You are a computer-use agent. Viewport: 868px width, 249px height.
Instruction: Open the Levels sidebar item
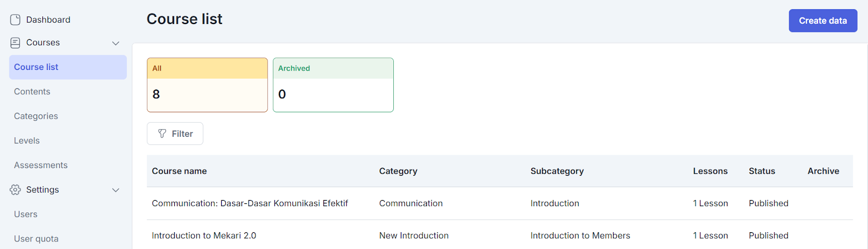coord(27,141)
